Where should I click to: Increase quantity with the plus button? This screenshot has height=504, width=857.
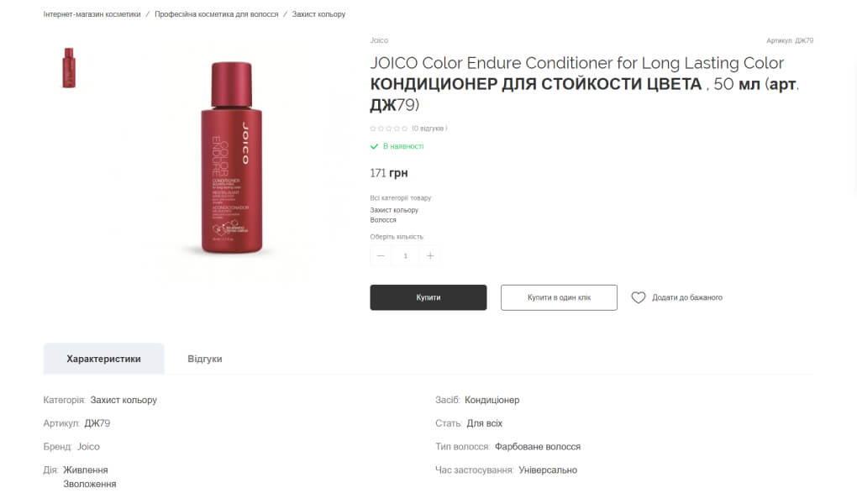[x=430, y=256]
